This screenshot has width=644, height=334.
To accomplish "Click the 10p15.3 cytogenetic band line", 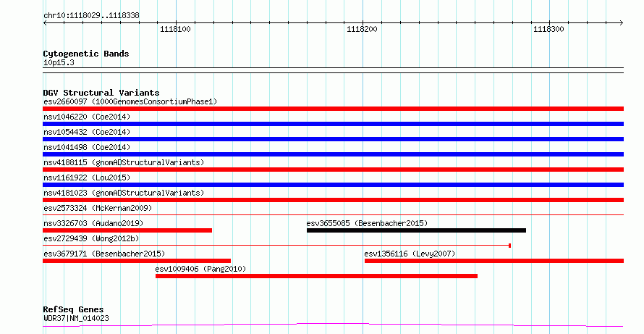I will point(333,70).
